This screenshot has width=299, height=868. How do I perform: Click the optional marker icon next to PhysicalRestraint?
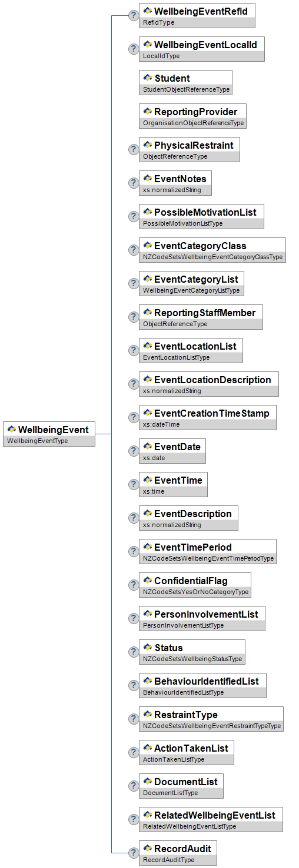point(134,149)
